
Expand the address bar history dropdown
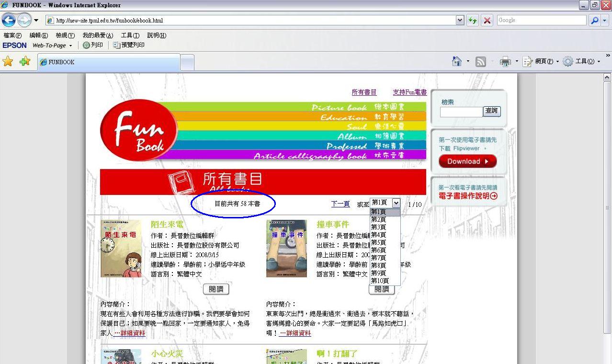tap(460, 21)
